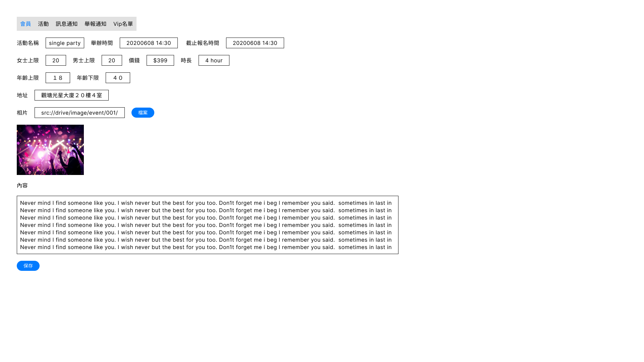
Task: Focus the 女士上限 input box
Action: (56, 60)
